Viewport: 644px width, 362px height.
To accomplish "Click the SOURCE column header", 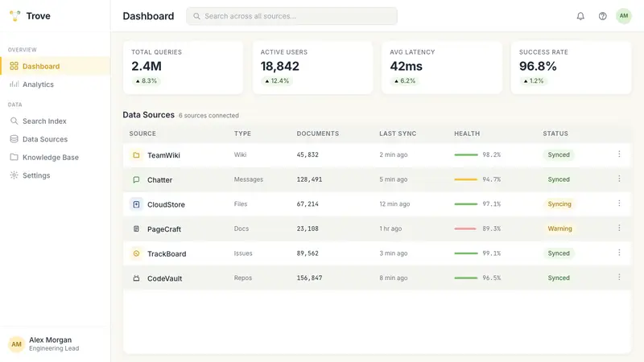I will click(142, 134).
